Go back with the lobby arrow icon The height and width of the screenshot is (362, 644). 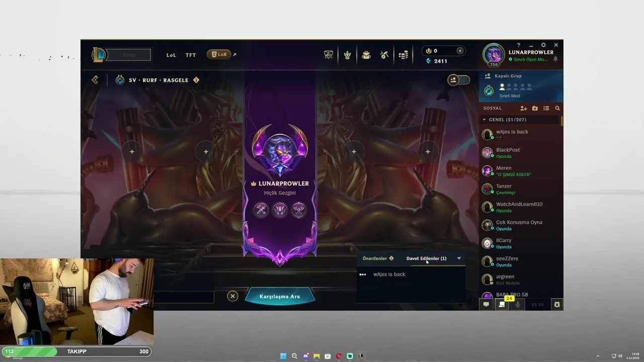pos(95,80)
